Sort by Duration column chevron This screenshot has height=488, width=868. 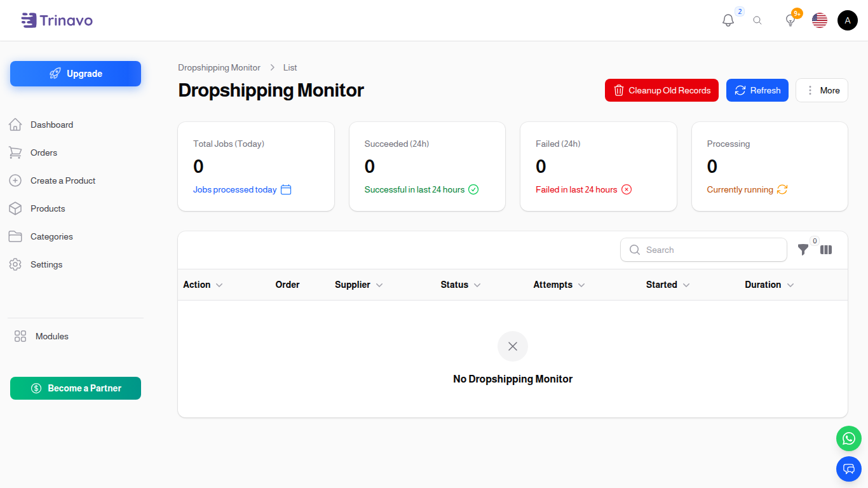[x=790, y=285]
